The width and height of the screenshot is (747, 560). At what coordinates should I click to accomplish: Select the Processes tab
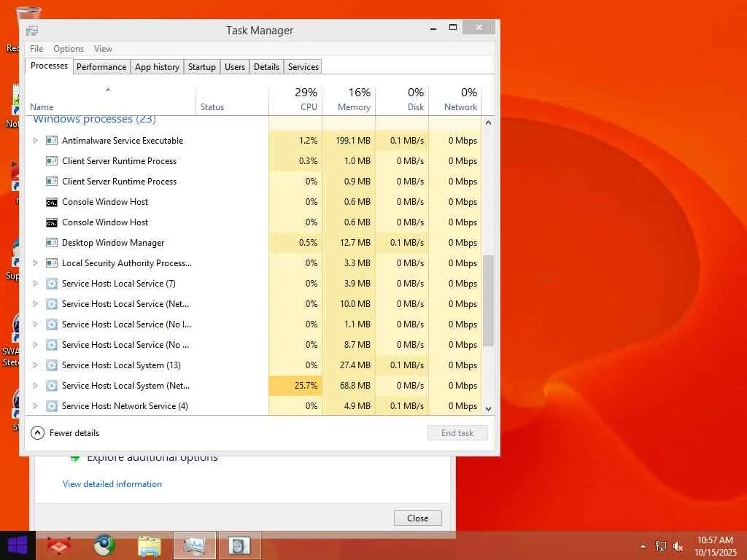coord(49,66)
